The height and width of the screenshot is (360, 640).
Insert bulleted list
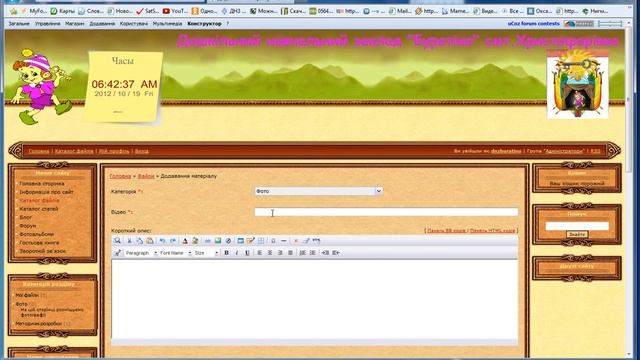[313, 253]
